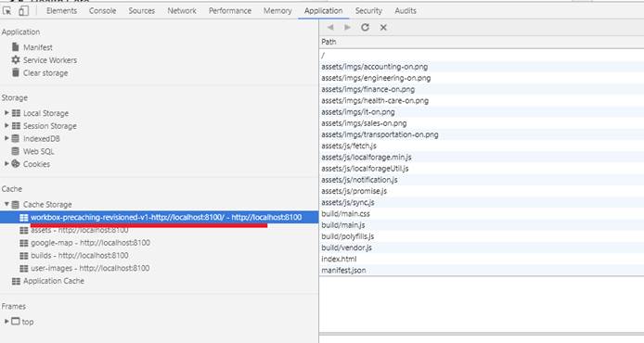This screenshot has height=343, width=644.
Task: Select IndexedDB database icon
Action: pos(16,139)
